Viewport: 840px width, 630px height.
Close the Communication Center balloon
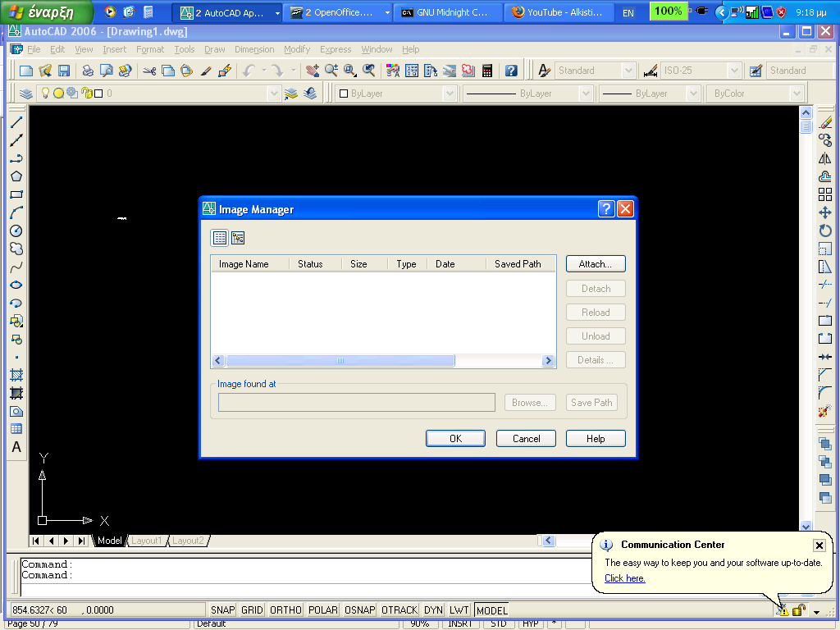[x=819, y=546]
